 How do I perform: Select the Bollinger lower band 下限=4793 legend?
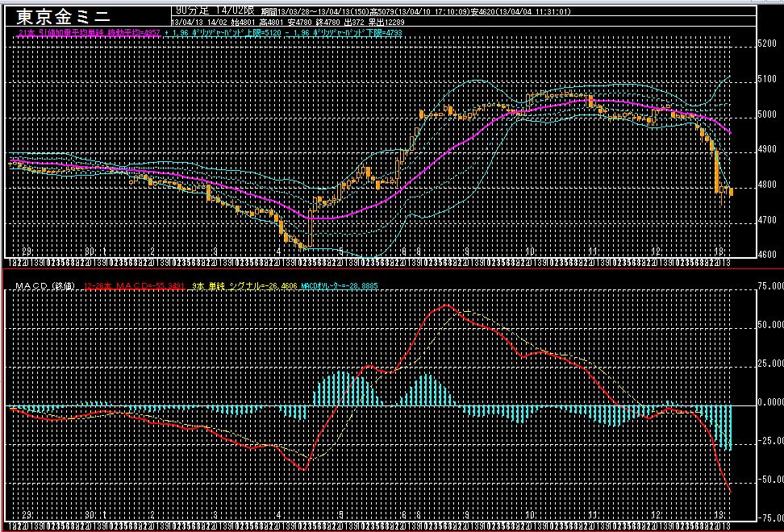tap(344, 33)
